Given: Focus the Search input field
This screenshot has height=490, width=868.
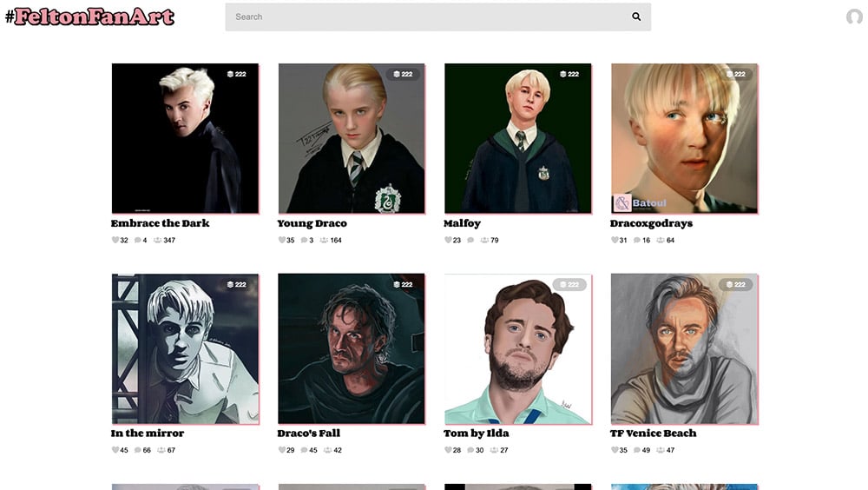Looking at the screenshot, I should click(x=437, y=17).
